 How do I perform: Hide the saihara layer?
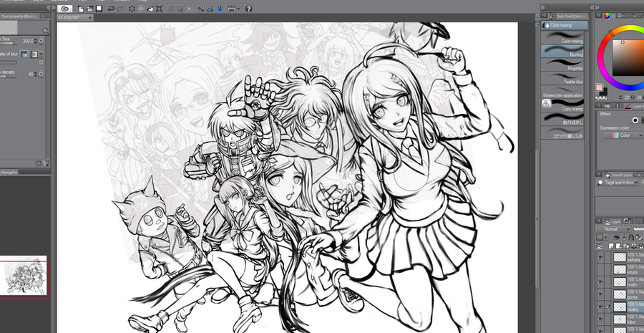(600, 257)
